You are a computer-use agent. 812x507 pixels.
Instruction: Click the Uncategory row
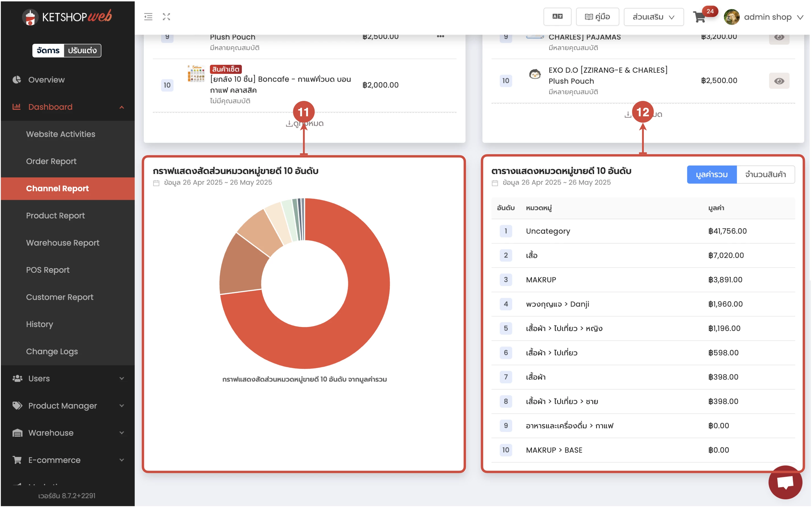(x=643, y=231)
